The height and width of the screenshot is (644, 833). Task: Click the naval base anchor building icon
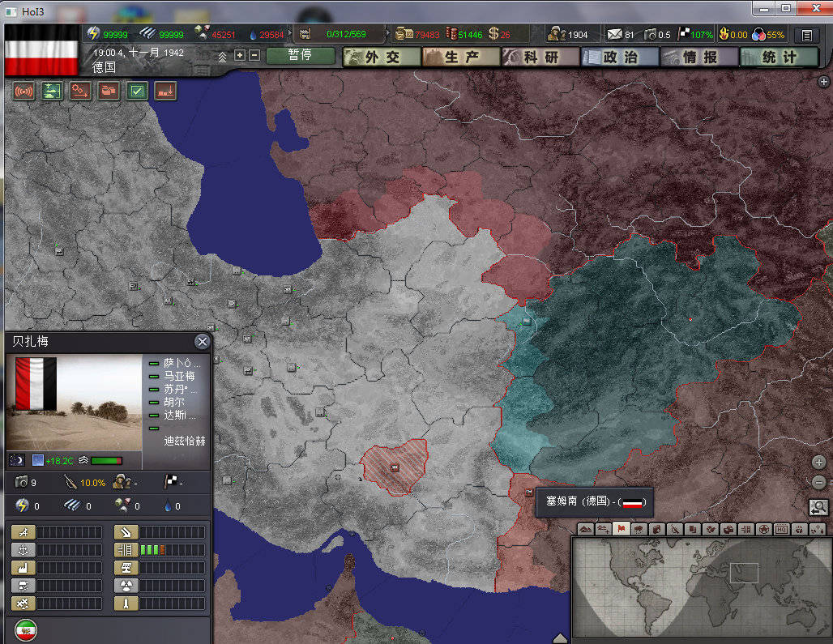pyautogui.click(x=23, y=550)
